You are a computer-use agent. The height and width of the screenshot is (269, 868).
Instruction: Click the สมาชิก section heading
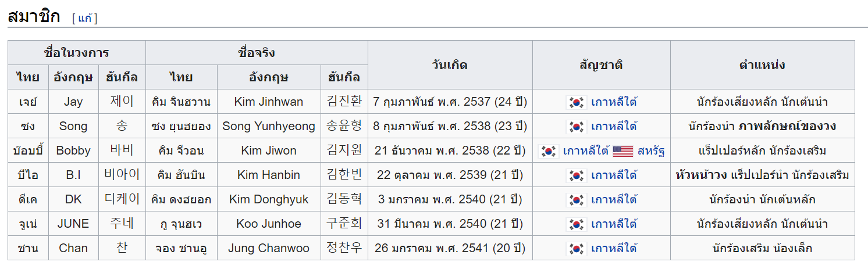pyautogui.click(x=34, y=17)
